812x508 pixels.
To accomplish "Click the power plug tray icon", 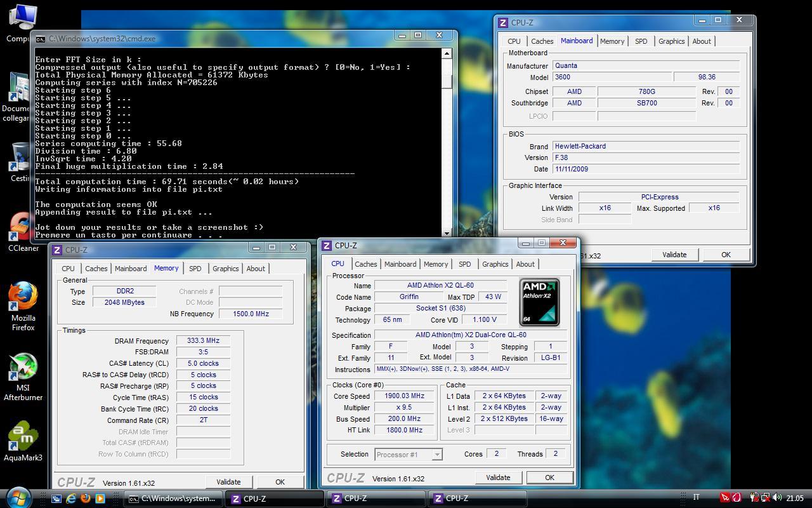I will point(754,498).
